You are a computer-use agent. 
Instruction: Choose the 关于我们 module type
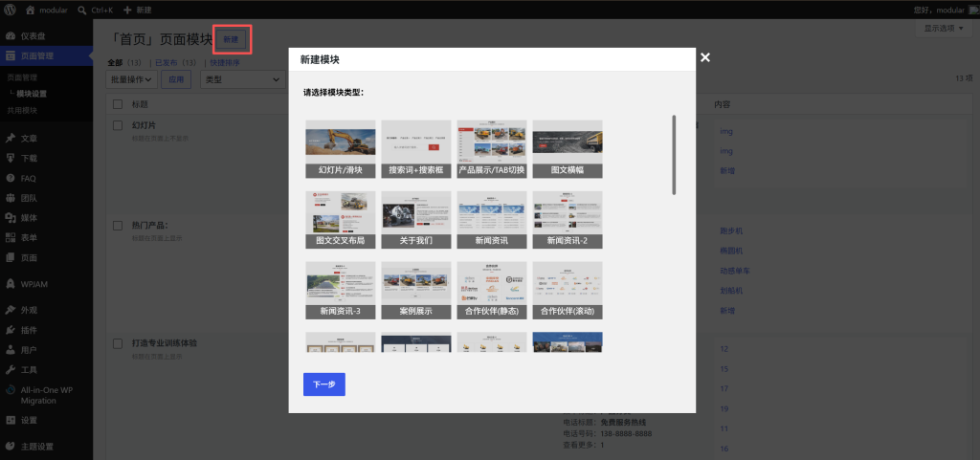point(415,220)
